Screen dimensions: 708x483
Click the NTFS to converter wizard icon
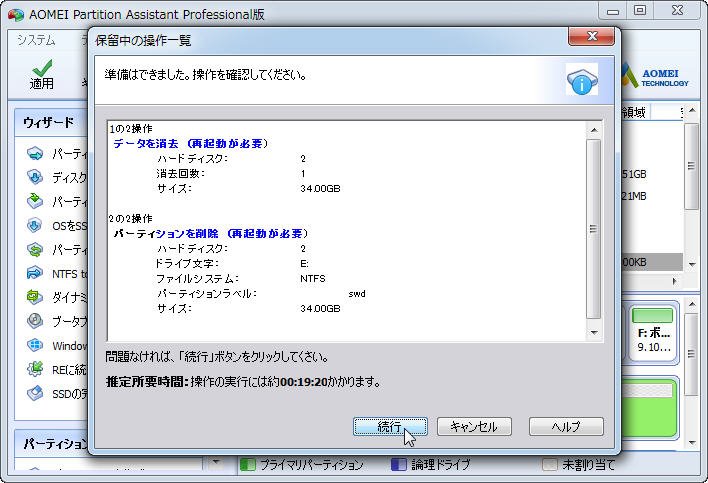coord(35,273)
